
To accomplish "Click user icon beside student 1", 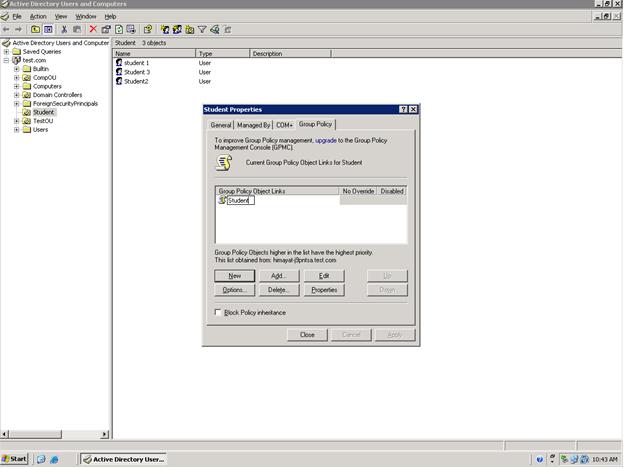I will pyautogui.click(x=119, y=62).
